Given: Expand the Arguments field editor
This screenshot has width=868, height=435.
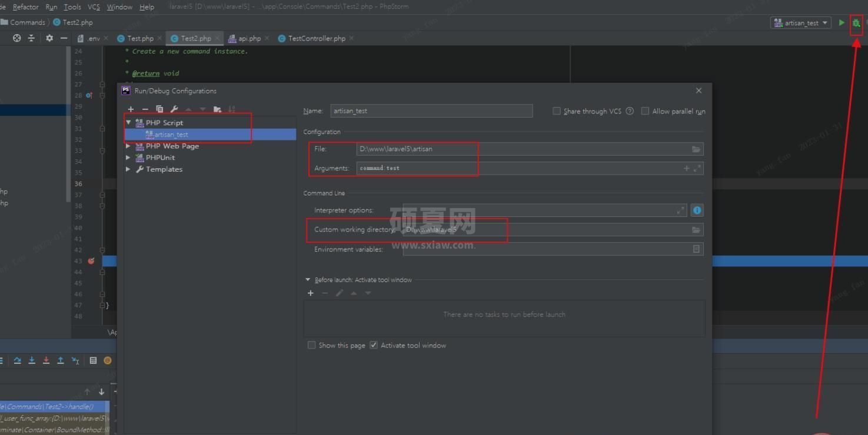Looking at the screenshot, I should pos(697,168).
